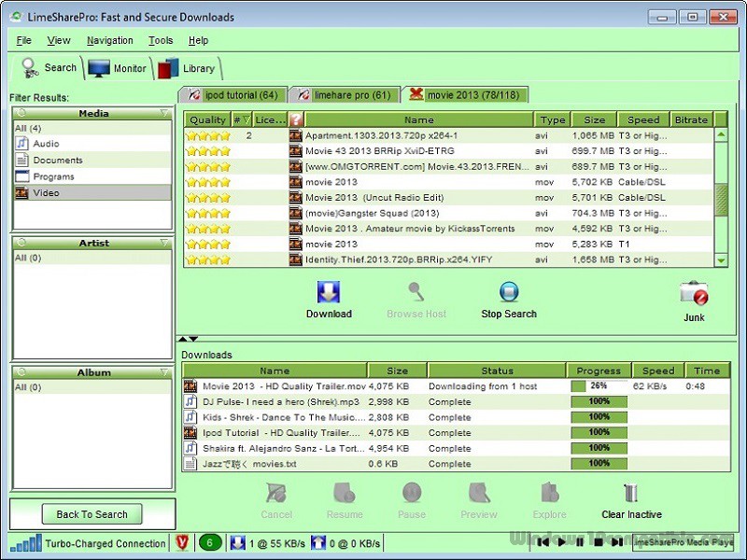747x560 pixels.
Task: Mark selected result as Junk
Action: (694, 301)
